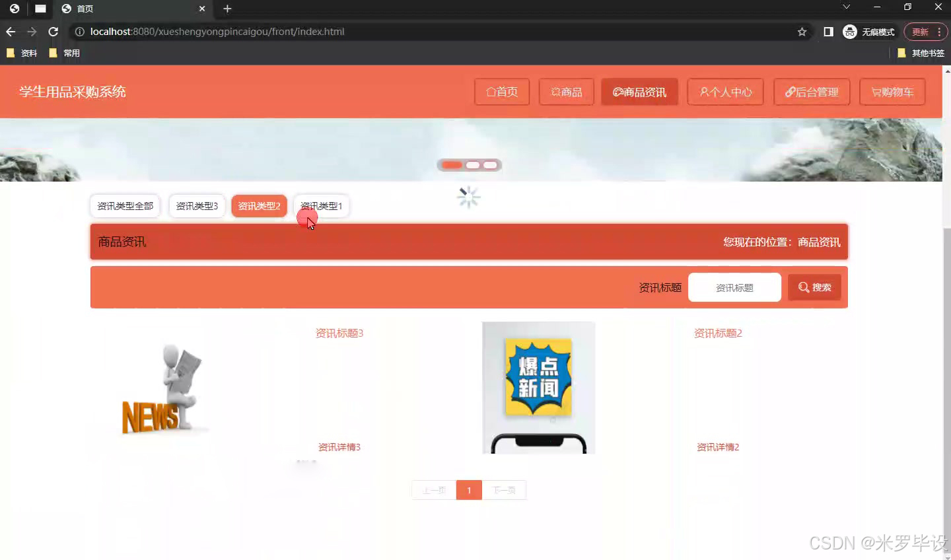Open the 购物车 shopping cart
Screen dimensions: 951x560
pos(892,92)
